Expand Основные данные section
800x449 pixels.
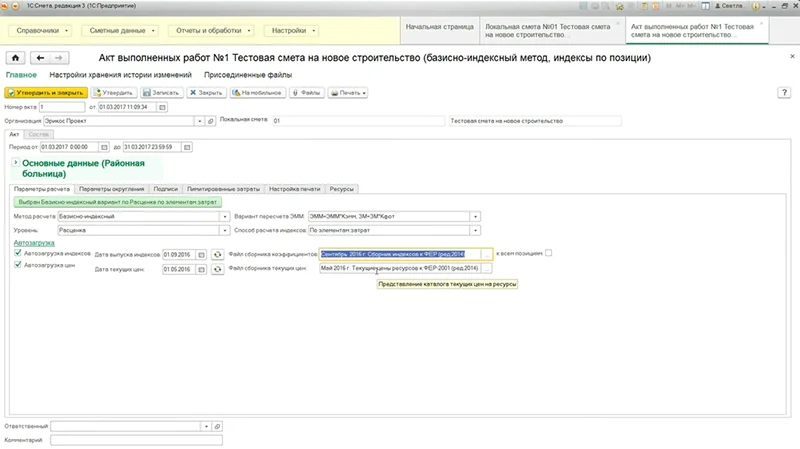click(x=15, y=163)
